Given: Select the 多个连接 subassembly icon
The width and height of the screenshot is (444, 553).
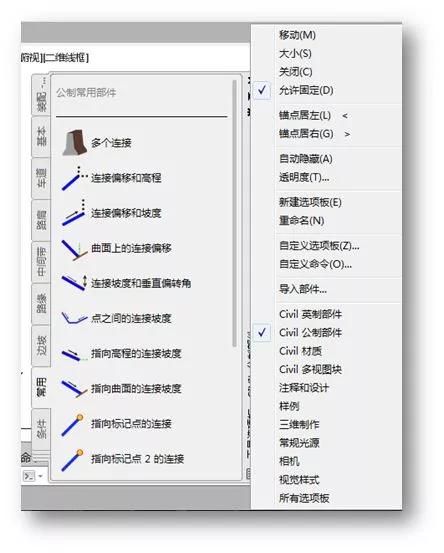Looking at the screenshot, I should click(74, 142).
